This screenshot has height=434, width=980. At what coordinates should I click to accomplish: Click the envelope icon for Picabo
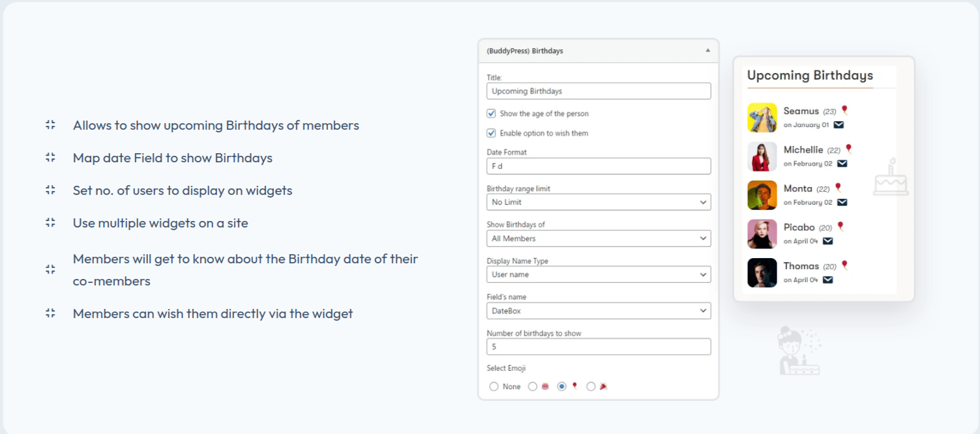[x=827, y=241]
